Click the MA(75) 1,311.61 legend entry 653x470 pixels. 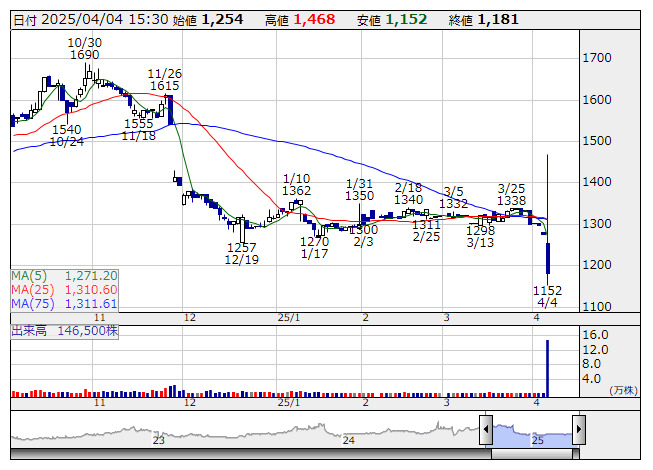pos(64,304)
